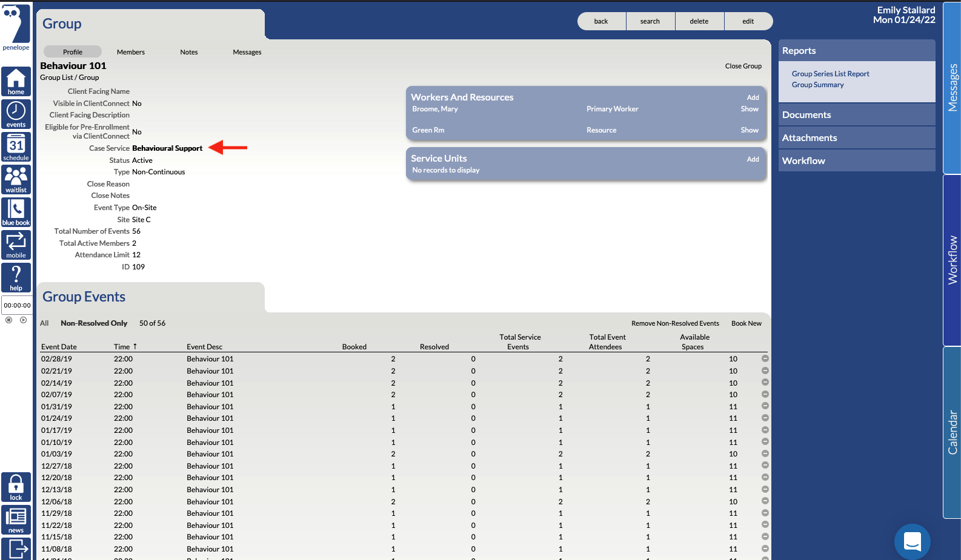Image resolution: width=961 pixels, height=560 pixels.
Task: Click the Behavioural Support case service value
Action: coord(167,148)
